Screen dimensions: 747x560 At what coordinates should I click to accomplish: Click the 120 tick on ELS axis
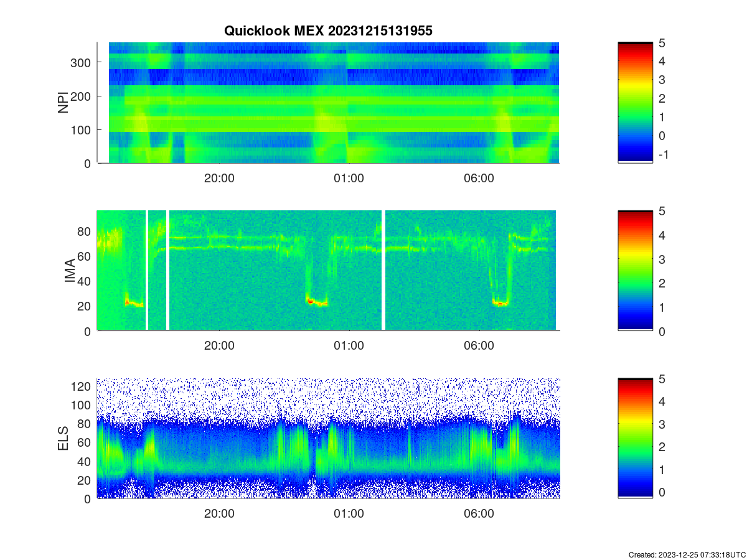82,386
